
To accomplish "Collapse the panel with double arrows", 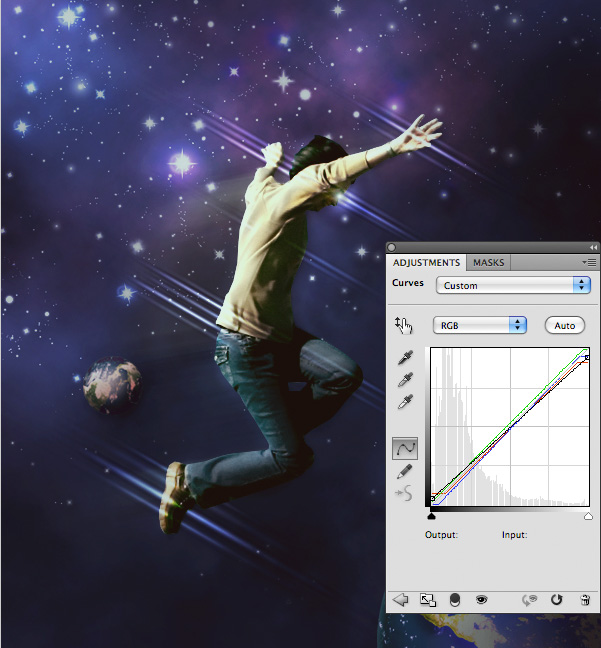I will 593,247.
